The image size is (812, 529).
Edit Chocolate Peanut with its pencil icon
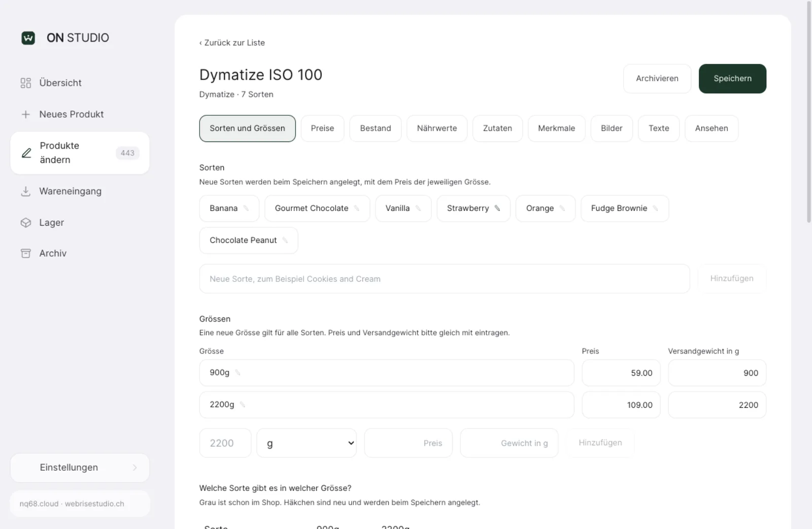tap(285, 240)
